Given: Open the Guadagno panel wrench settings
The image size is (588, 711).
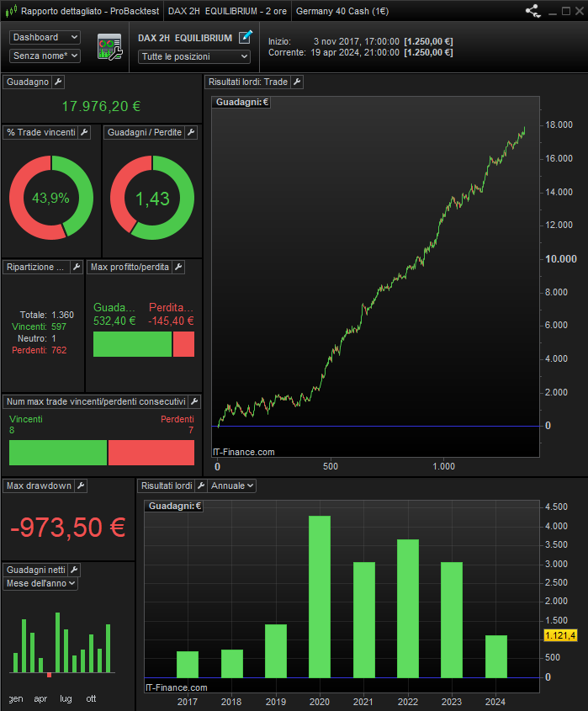Looking at the screenshot, I should click(58, 82).
